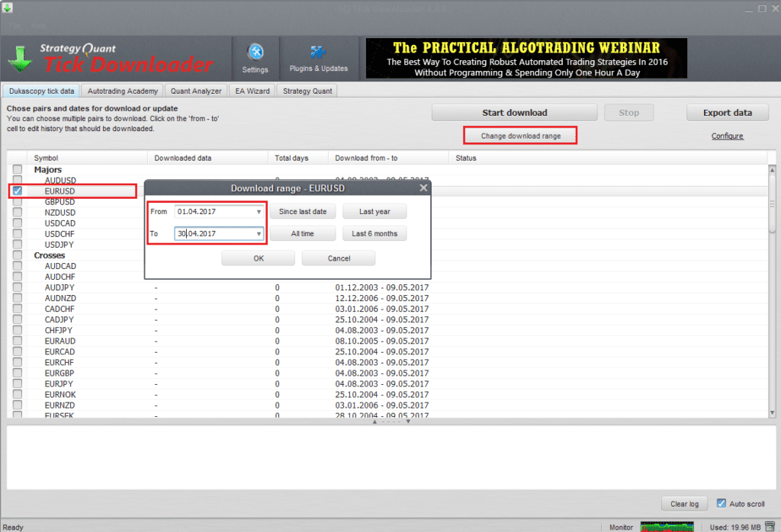Click the Last 6 months button
The height and width of the screenshot is (532, 781).
click(374, 233)
